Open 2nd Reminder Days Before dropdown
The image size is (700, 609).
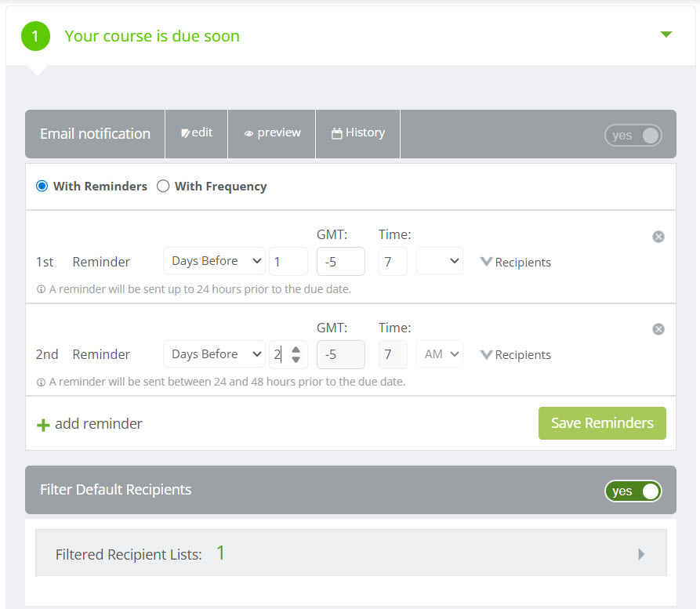[214, 354]
